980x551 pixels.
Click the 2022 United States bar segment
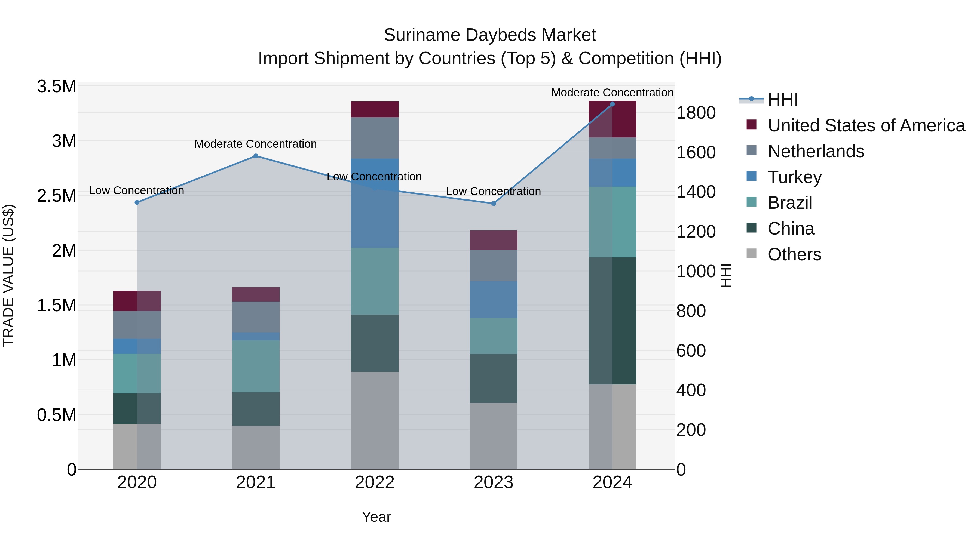click(375, 109)
